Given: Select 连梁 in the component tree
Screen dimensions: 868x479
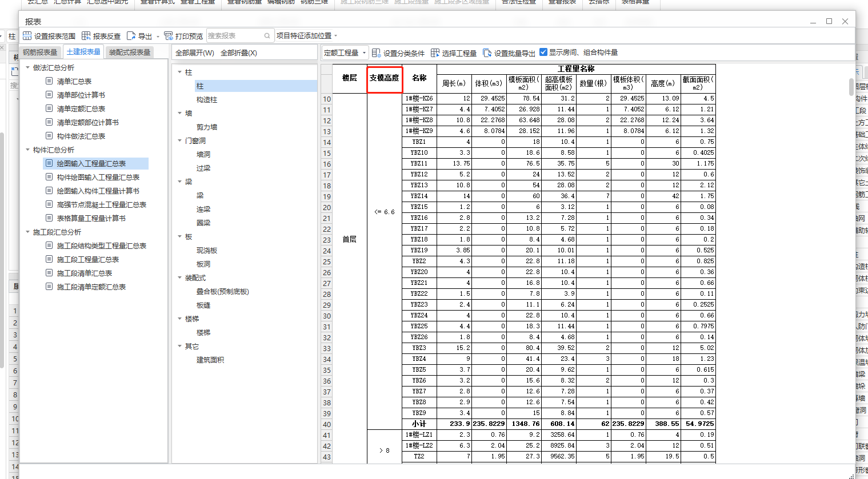Looking at the screenshot, I should coord(203,209).
